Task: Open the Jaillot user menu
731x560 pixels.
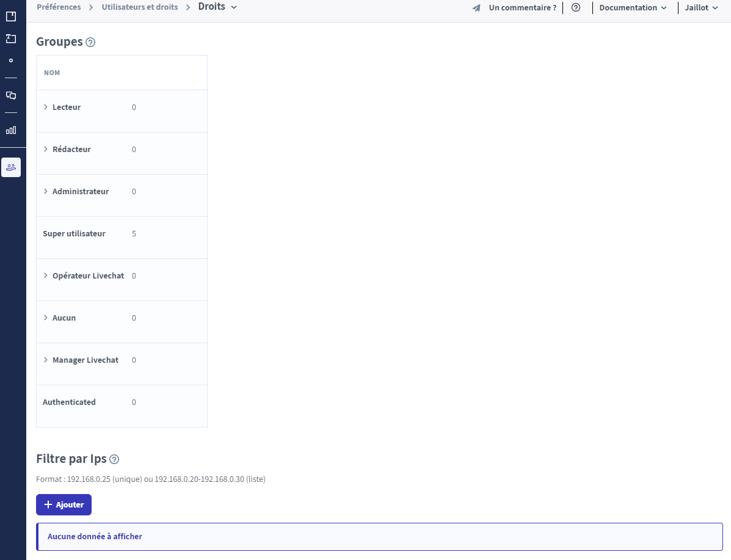Action: [x=701, y=8]
